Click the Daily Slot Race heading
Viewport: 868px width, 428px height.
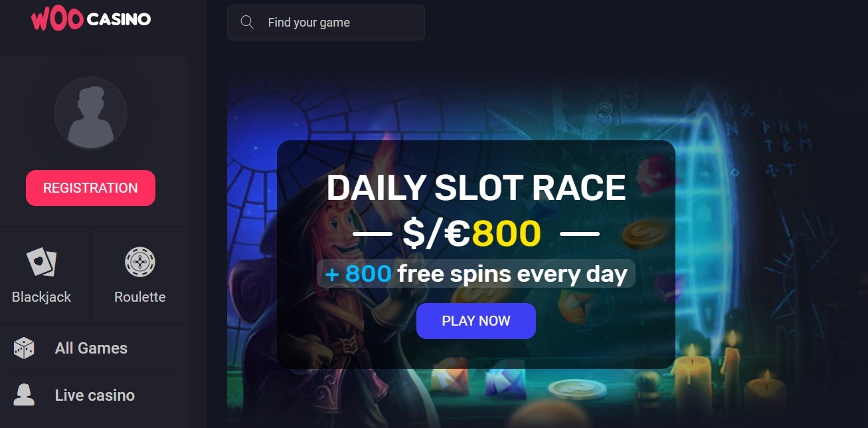coord(476,188)
